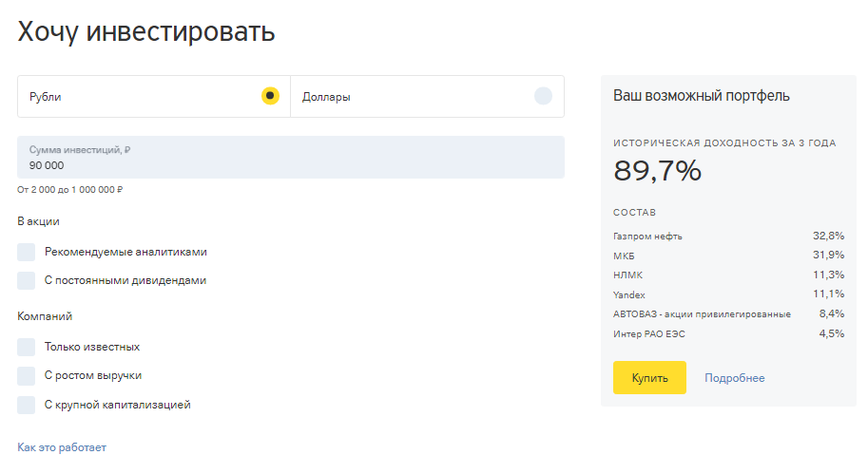Click АВТОВАЗ привилегированные shares entry

pyautogui.click(x=702, y=314)
